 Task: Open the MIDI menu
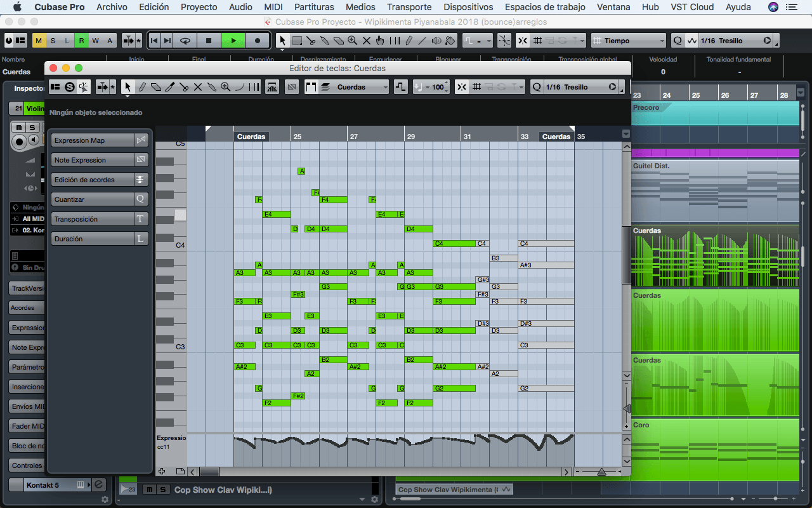(273, 7)
